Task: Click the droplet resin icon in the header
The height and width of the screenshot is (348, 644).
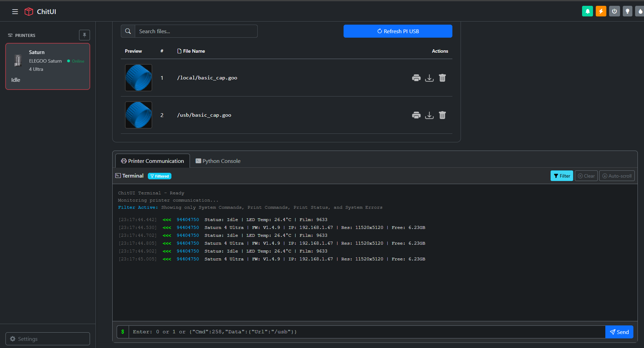Action: 640,11
